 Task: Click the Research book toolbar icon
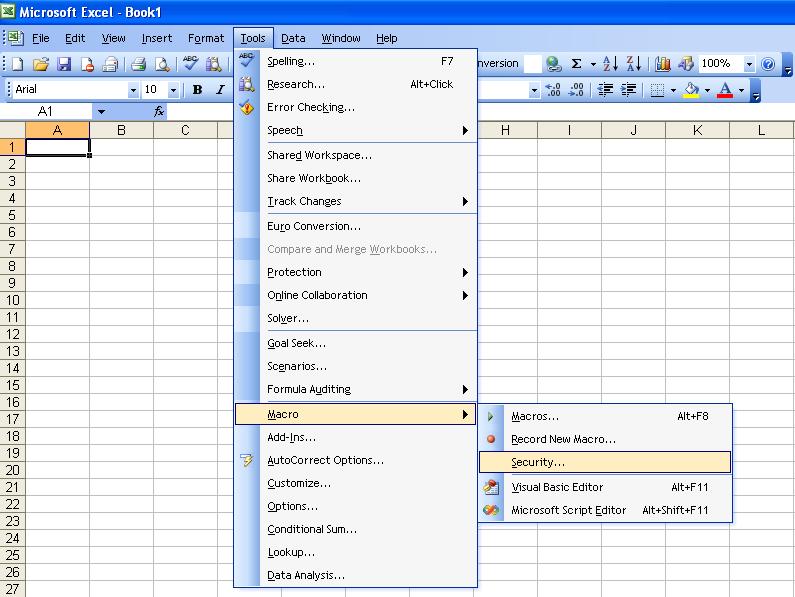(214, 64)
